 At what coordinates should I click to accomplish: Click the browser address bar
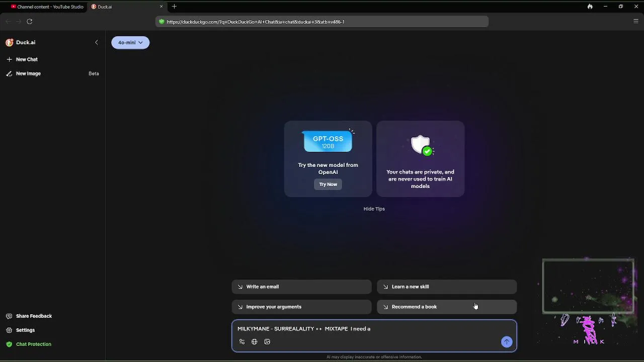(322, 22)
